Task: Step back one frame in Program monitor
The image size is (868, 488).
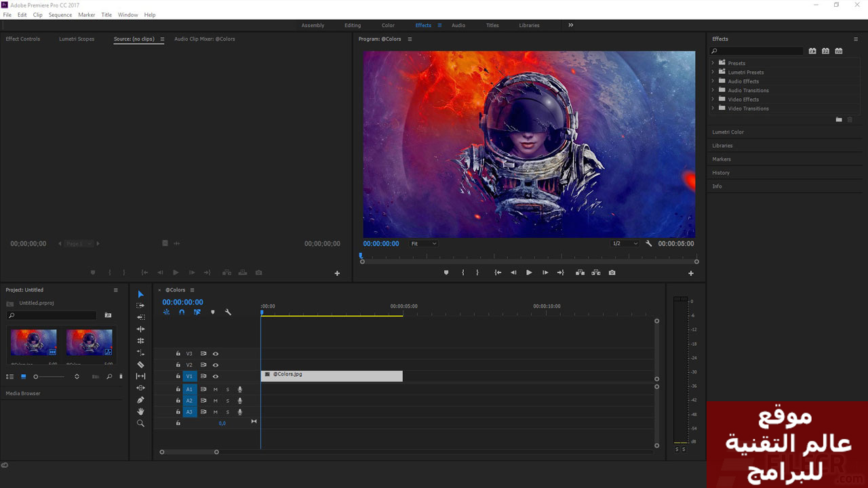Action: pos(513,272)
